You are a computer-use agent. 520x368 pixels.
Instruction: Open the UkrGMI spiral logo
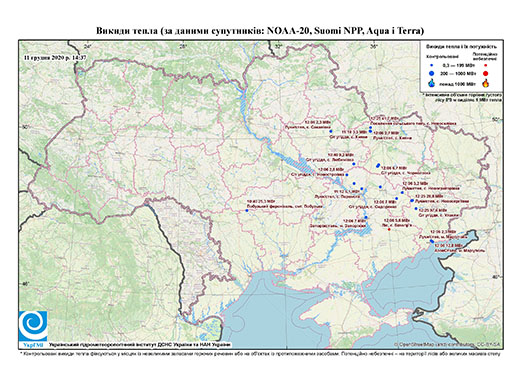[x=33, y=326]
